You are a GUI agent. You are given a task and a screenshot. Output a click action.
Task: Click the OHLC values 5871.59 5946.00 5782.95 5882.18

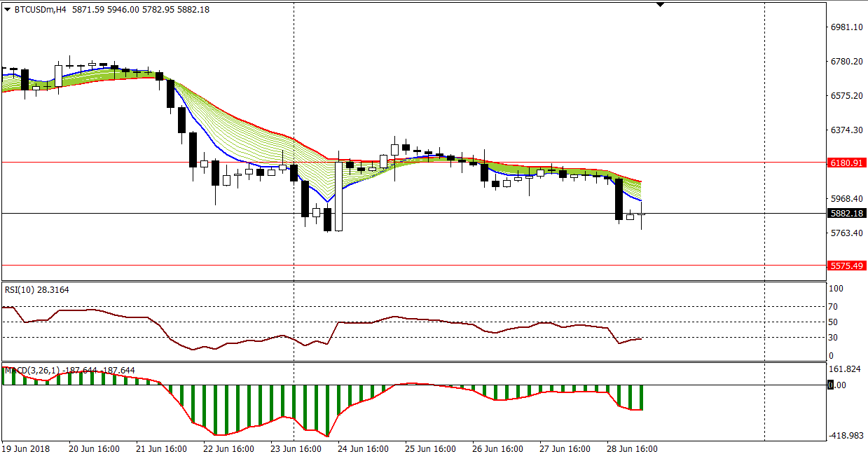pyautogui.click(x=141, y=10)
